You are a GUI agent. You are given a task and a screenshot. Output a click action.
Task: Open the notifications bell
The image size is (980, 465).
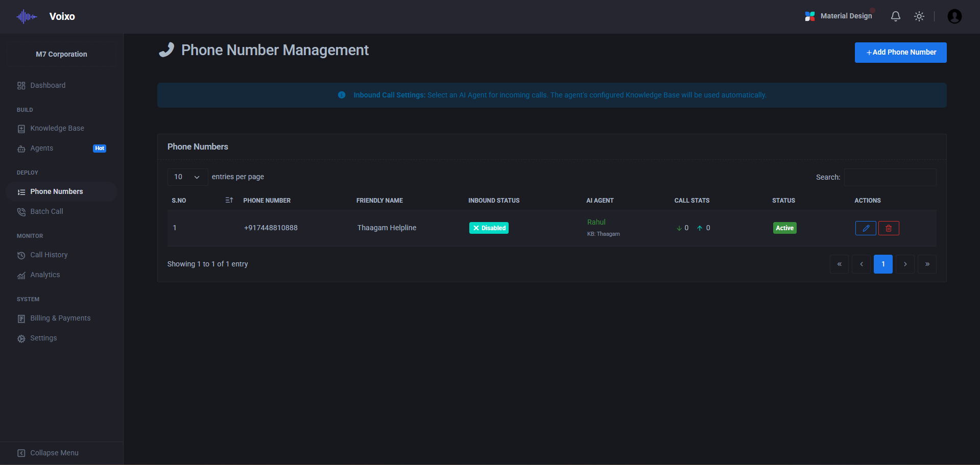click(x=895, y=16)
